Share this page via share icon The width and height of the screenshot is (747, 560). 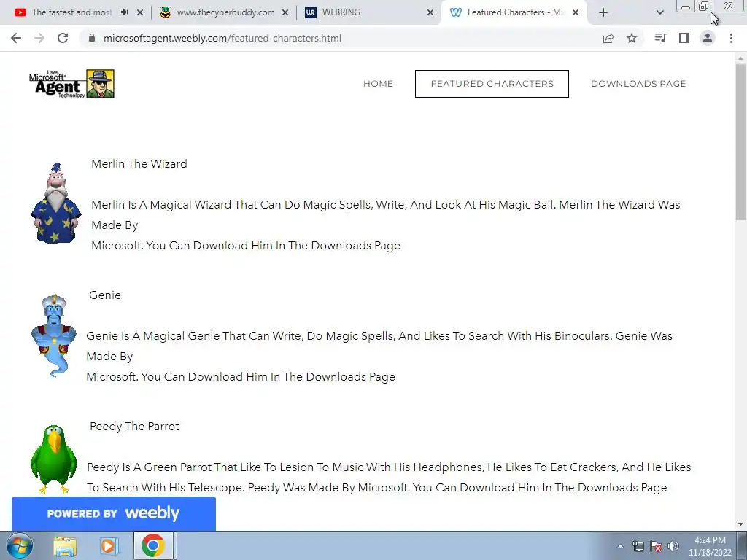[608, 38]
